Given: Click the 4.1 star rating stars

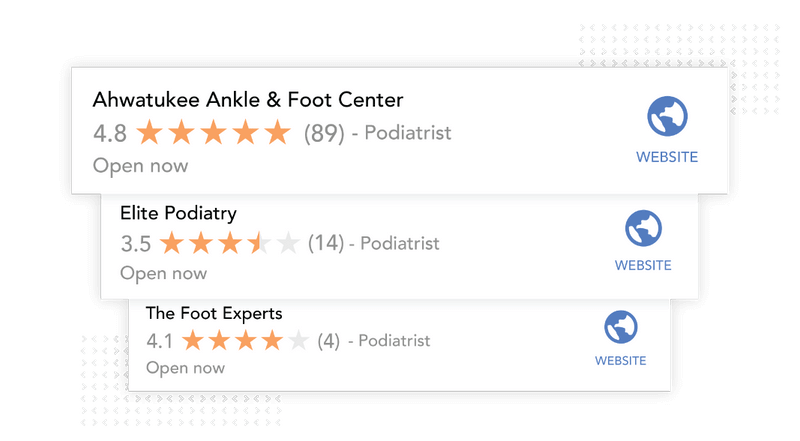Looking at the screenshot, I should pyautogui.click(x=245, y=340).
